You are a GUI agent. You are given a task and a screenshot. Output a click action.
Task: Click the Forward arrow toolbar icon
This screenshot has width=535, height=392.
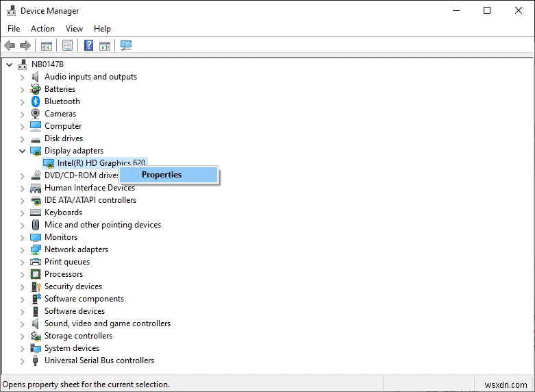25,45
